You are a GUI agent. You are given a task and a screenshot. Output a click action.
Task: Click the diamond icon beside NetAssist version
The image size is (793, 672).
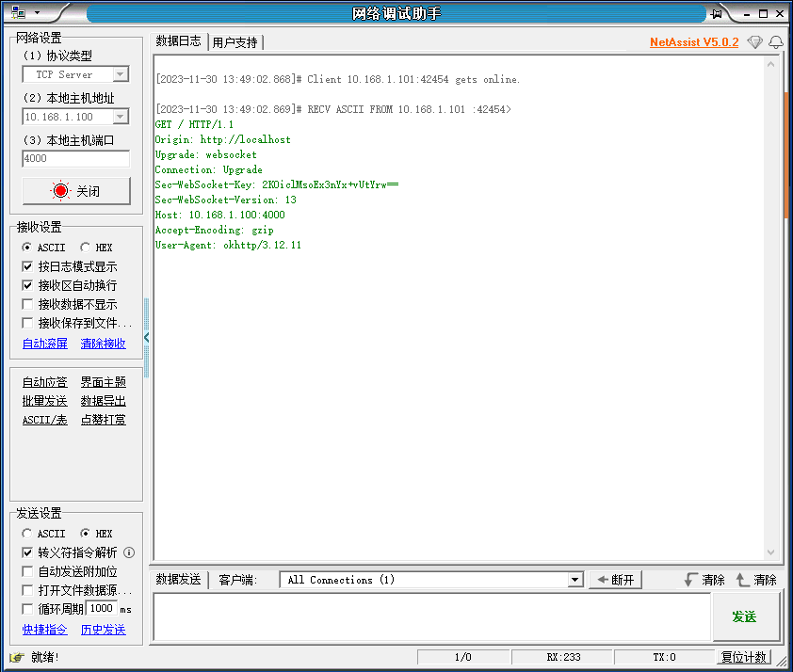(x=754, y=42)
